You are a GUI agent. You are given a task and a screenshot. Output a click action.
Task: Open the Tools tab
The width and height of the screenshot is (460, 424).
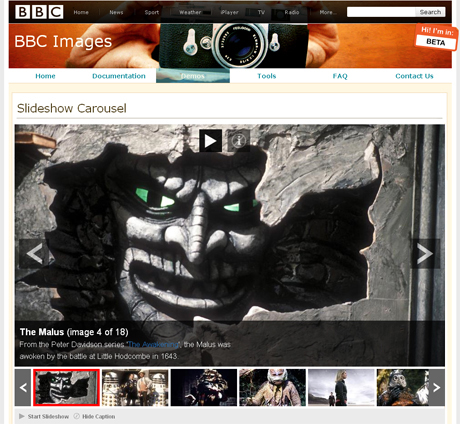tap(267, 76)
